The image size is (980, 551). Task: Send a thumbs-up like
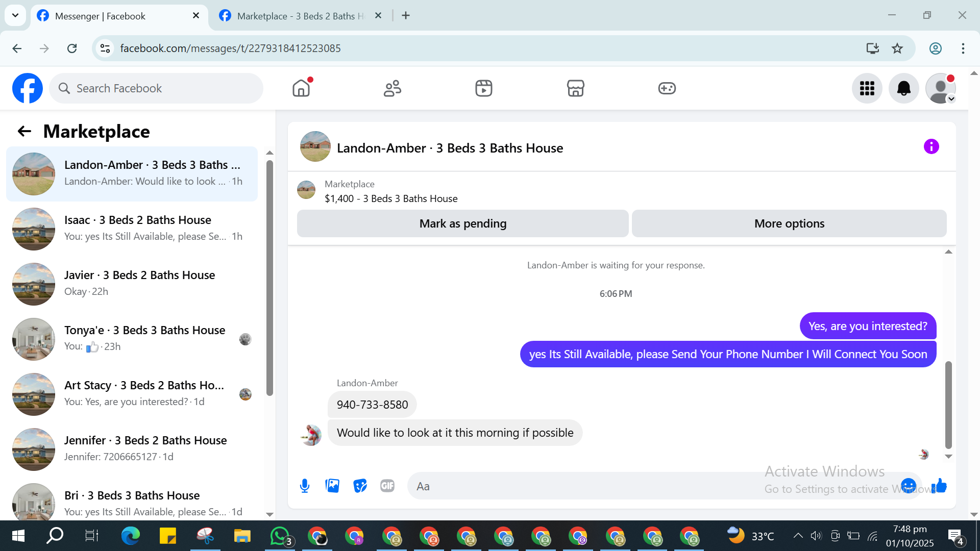point(939,486)
